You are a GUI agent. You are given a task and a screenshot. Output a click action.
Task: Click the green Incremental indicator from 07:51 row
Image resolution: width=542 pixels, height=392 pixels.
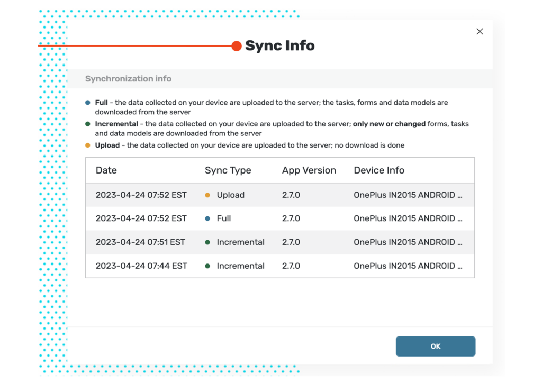[x=209, y=242]
